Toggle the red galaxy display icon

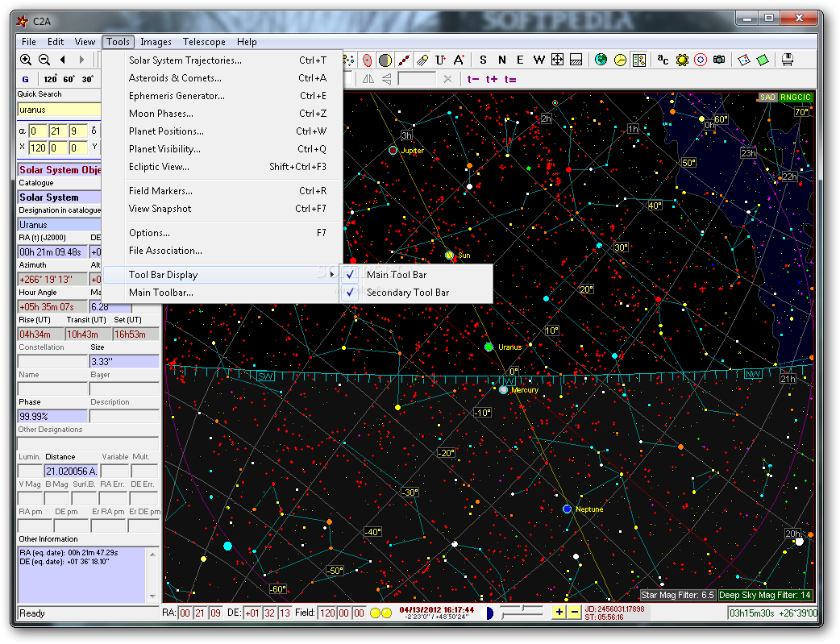(367, 60)
